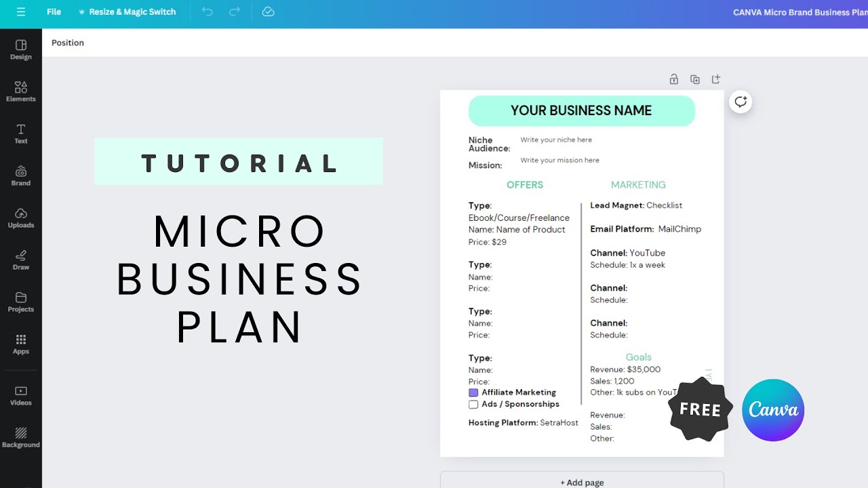Click the 'Write your niche here' text
The width and height of the screenshot is (868, 488).
(556, 140)
